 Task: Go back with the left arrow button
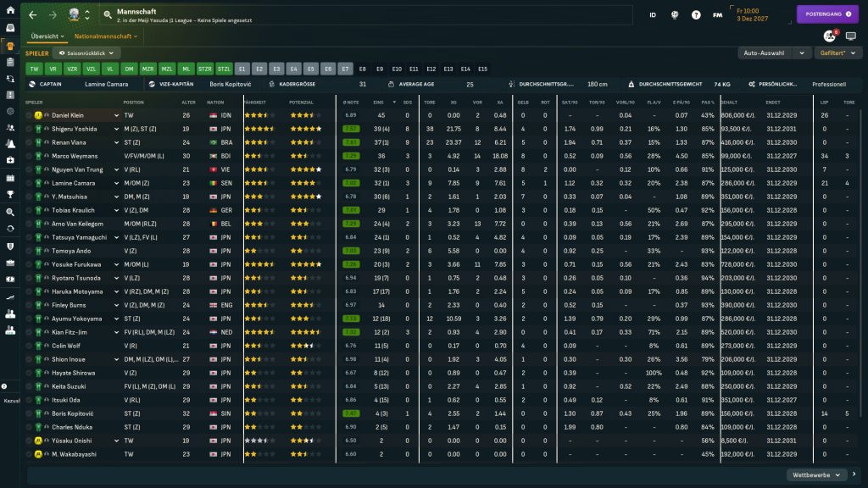(32, 14)
